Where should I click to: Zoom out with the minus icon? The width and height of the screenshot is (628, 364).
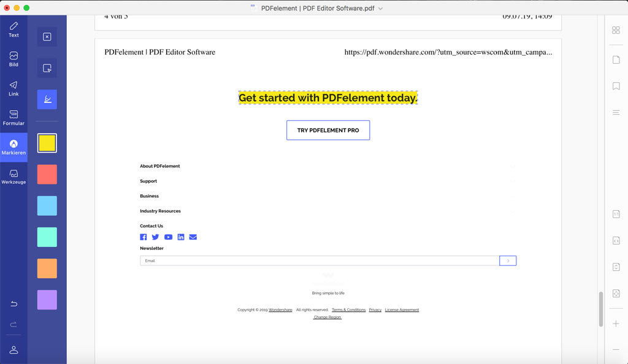616,350
